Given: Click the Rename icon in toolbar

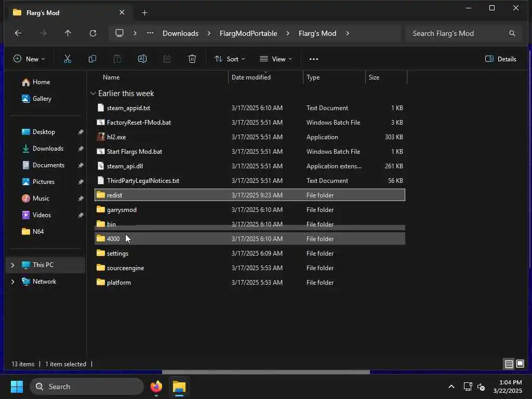Looking at the screenshot, I should pyautogui.click(x=142, y=59).
